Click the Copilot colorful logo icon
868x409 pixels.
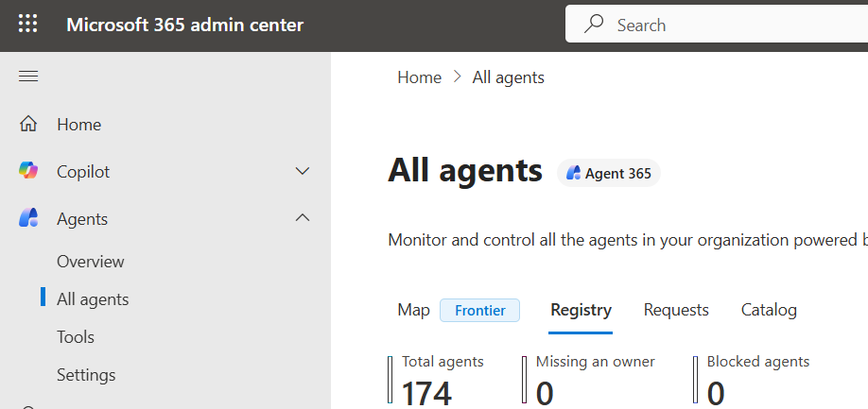[x=28, y=171]
